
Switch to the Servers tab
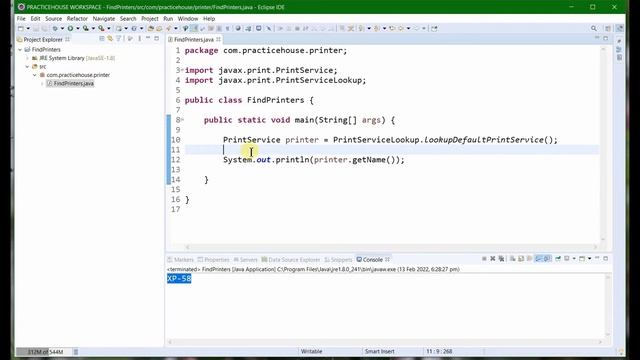point(245,260)
